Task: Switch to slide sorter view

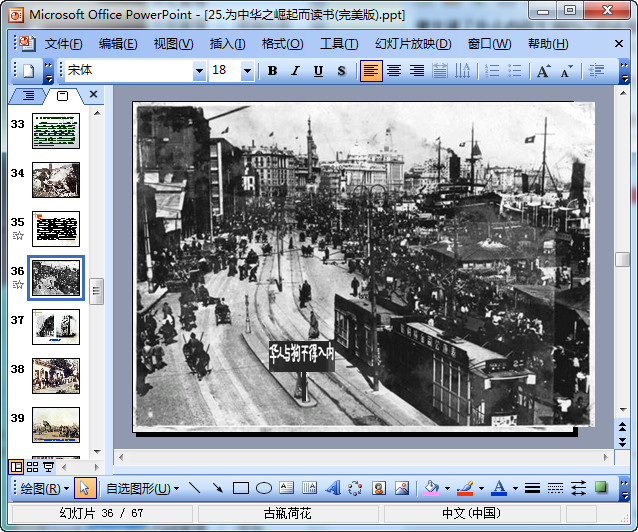Action: (x=33, y=467)
